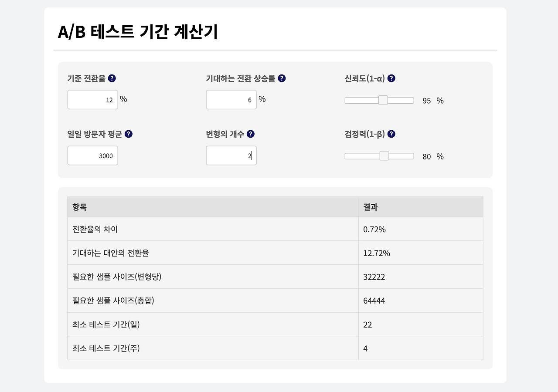Click the 12.72% expected conversion value

[377, 253]
